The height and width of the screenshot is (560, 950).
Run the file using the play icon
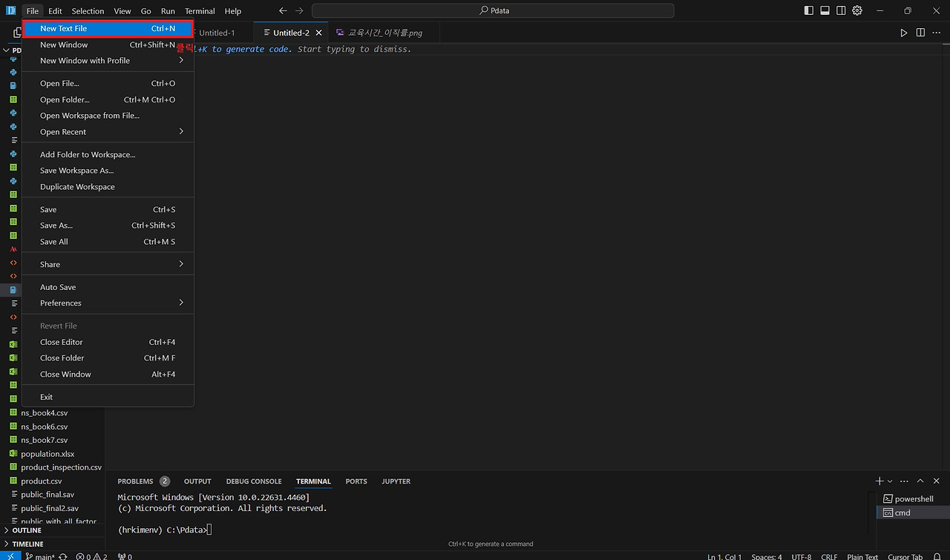(x=903, y=33)
